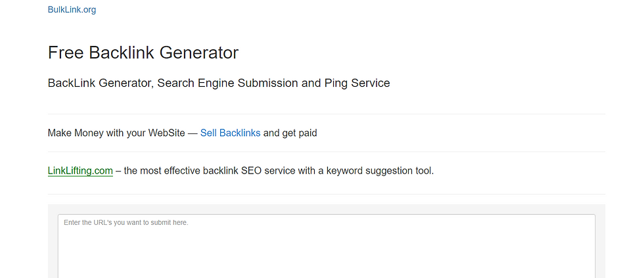
Task: Click the 'Make Money with your WebSite' text
Action: 116,133
